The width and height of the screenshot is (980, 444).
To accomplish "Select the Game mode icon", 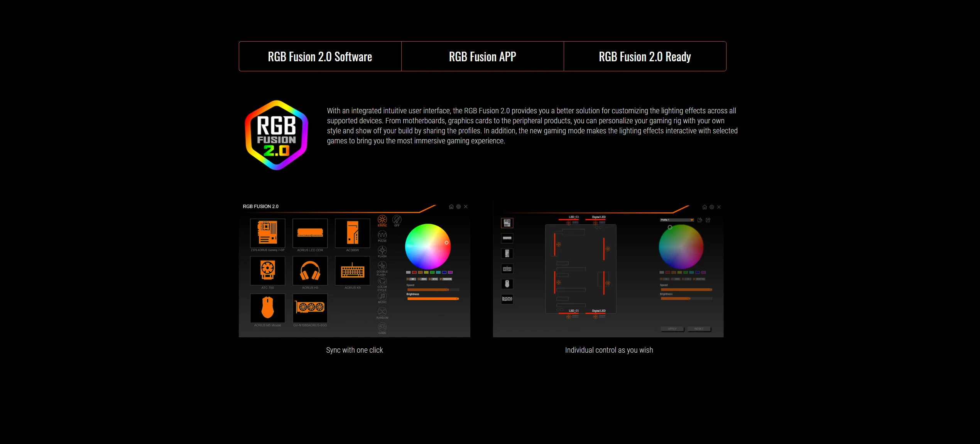I will 382,327.
